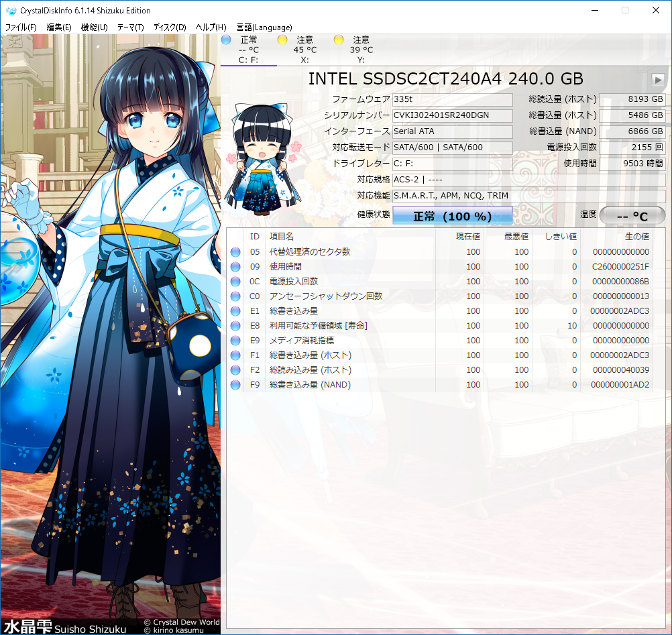
Task: Click the total host reads value 8193 GB
Action: coord(632,99)
